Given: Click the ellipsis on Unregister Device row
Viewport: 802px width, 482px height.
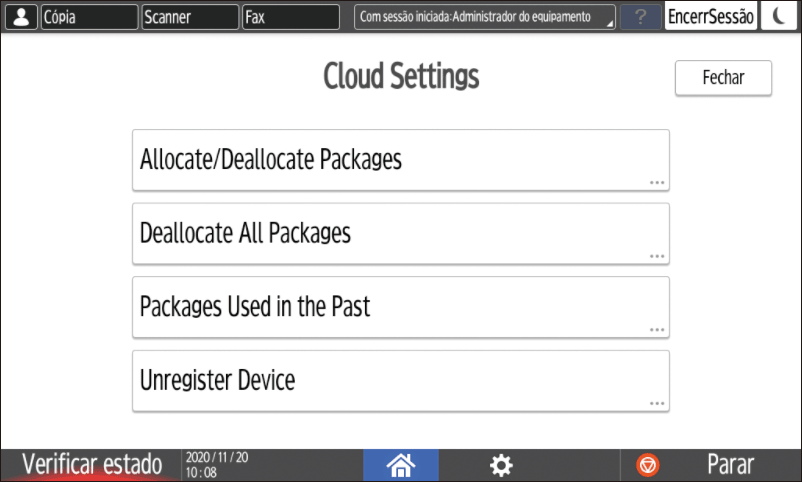Looking at the screenshot, I should (x=656, y=403).
